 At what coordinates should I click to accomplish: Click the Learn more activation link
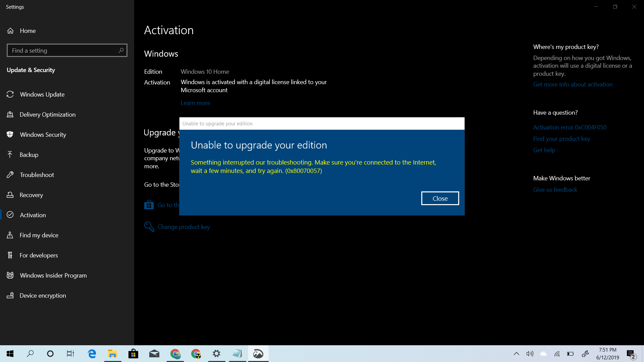(195, 102)
